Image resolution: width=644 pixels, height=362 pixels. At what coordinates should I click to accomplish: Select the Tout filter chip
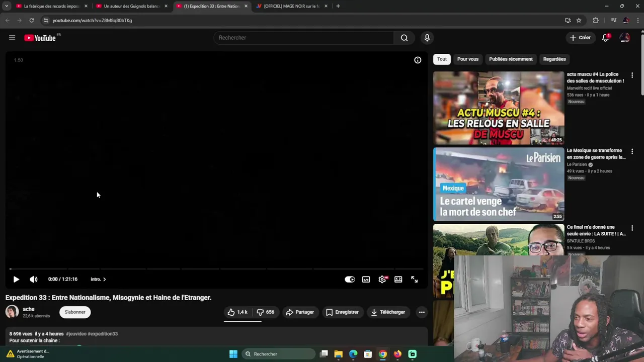coord(442,59)
